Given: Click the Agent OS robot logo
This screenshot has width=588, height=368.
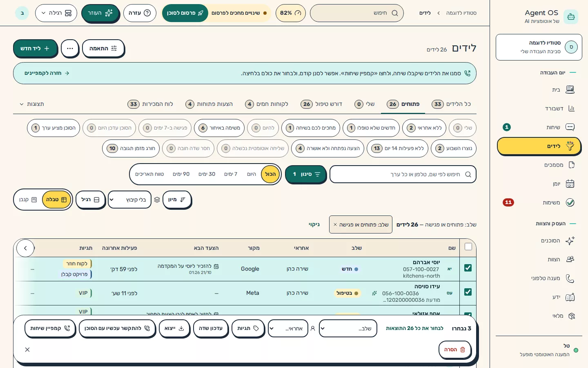Looking at the screenshot, I should point(570,17).
